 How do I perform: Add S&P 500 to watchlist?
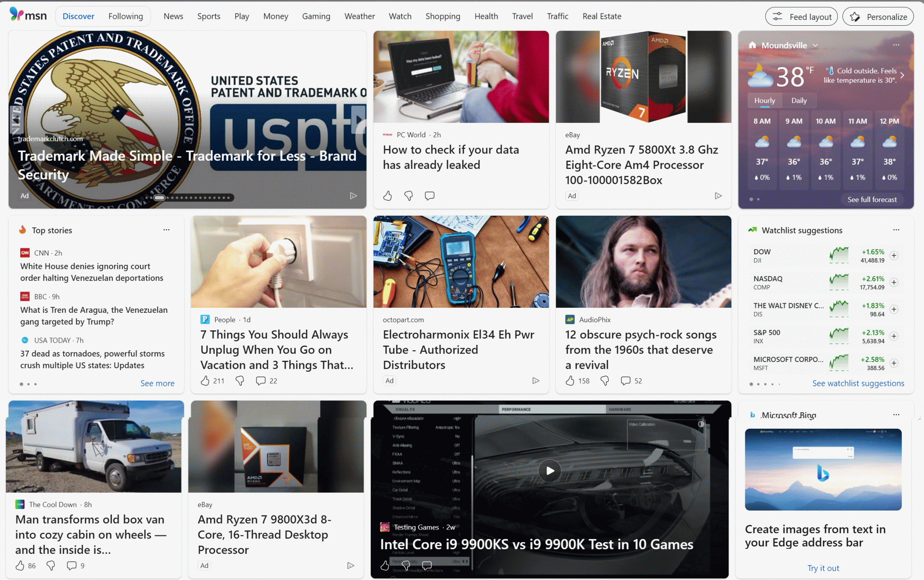pos(894,336)
